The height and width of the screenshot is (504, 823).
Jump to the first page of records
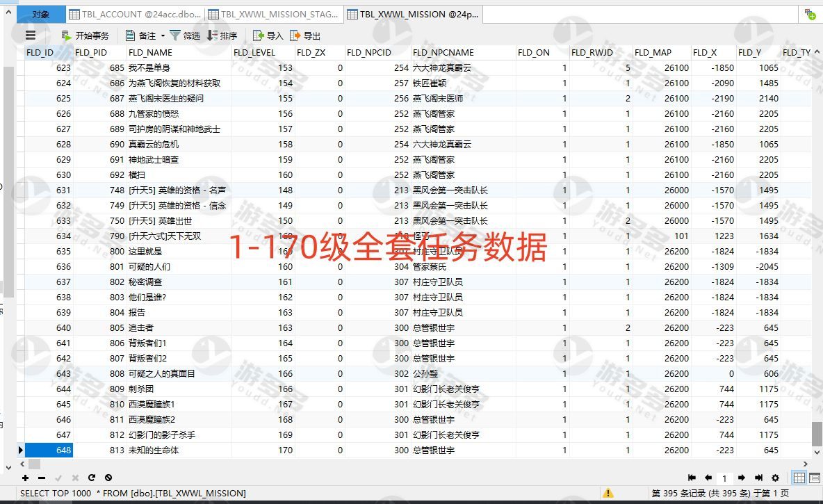[x=692, y=478]
